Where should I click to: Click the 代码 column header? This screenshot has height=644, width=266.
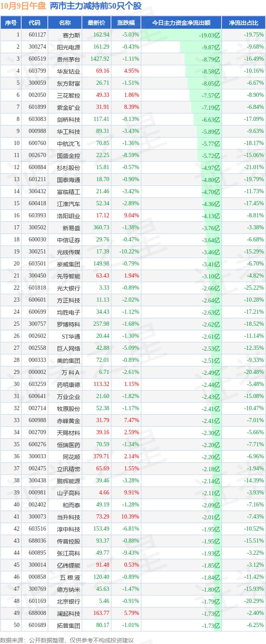(34, 23)
